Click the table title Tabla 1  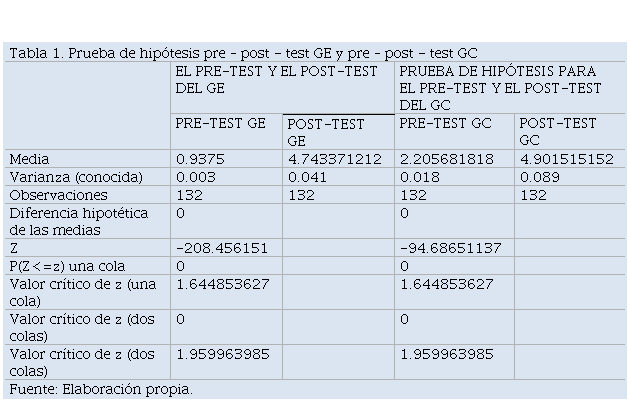pyautogui.click(x=243, y=53)
